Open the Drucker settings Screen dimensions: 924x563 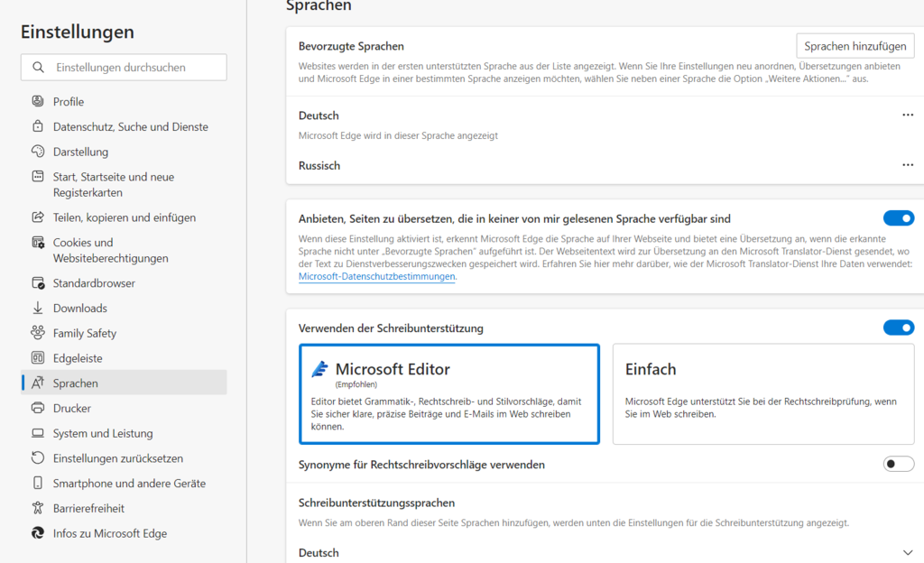(124, 408)
